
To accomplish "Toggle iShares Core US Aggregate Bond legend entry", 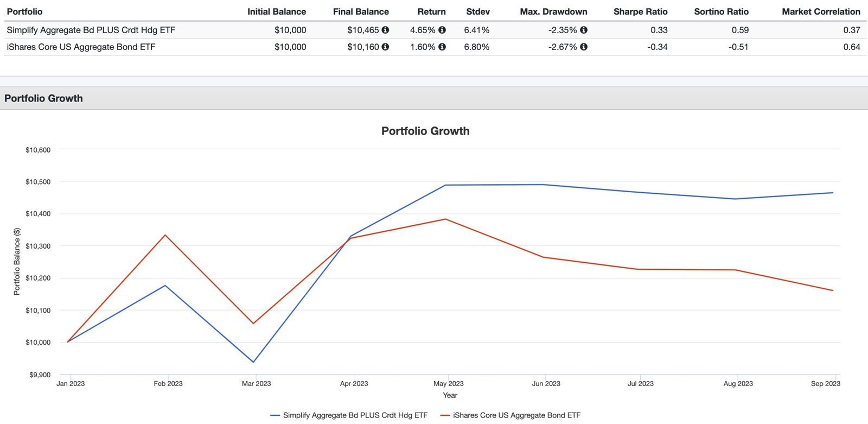I will (x=510, y=415).
